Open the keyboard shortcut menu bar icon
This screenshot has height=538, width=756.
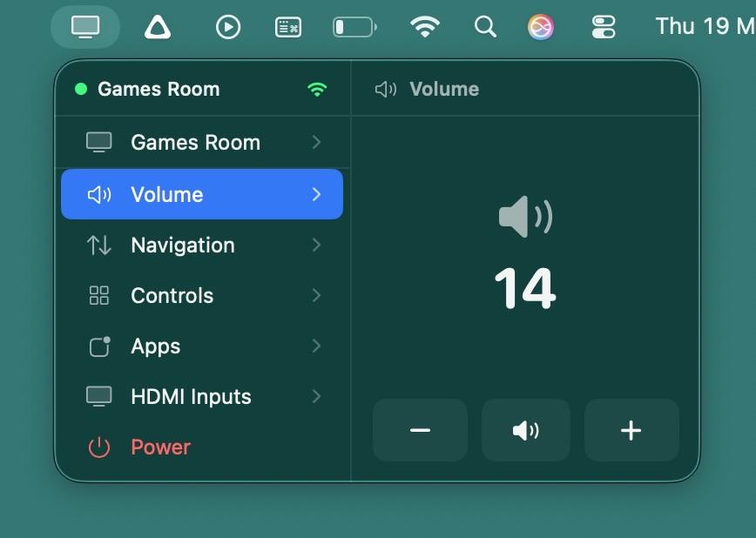coord(288,27)
